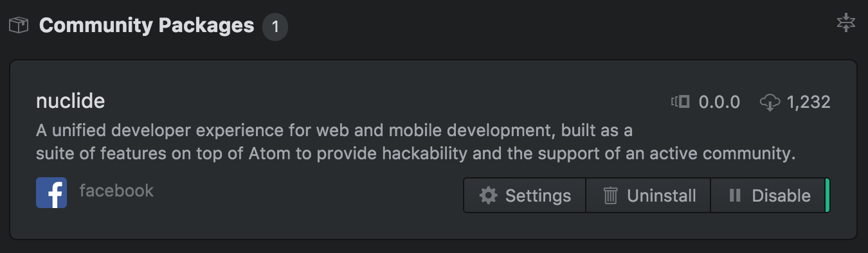
Task: Click the nuclide package description text
Action: (416, 143)
